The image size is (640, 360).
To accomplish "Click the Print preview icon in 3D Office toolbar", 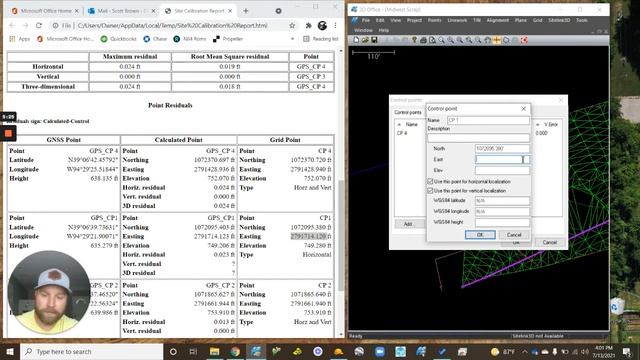I will [432, 40].
